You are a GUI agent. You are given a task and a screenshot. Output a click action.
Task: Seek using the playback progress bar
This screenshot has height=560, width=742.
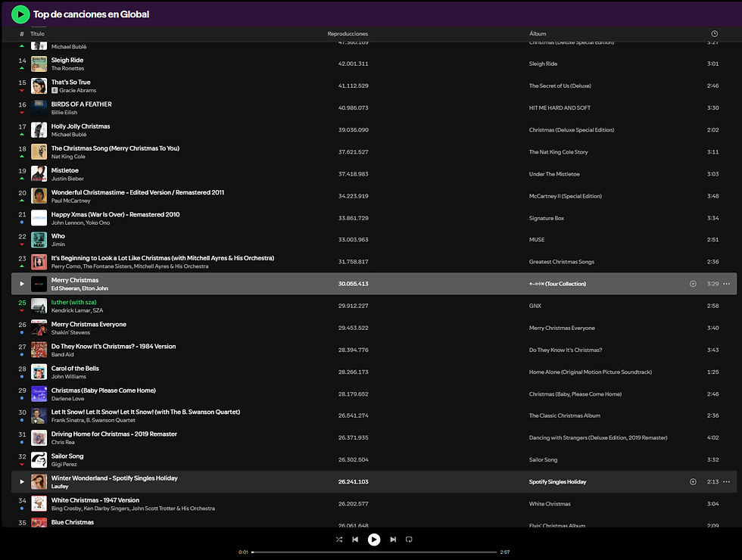374,552
